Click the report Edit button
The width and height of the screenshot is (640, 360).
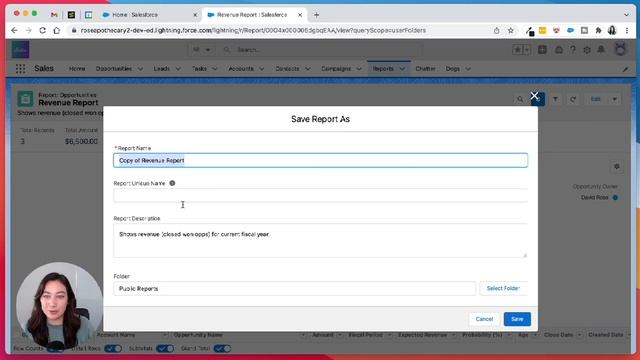click(x=596, y=99)
